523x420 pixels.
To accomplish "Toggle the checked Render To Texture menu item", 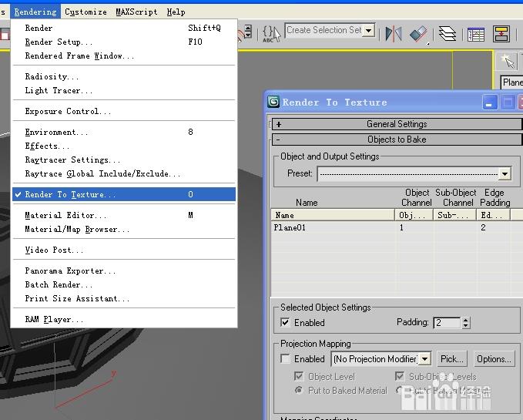I will (124, 194).
